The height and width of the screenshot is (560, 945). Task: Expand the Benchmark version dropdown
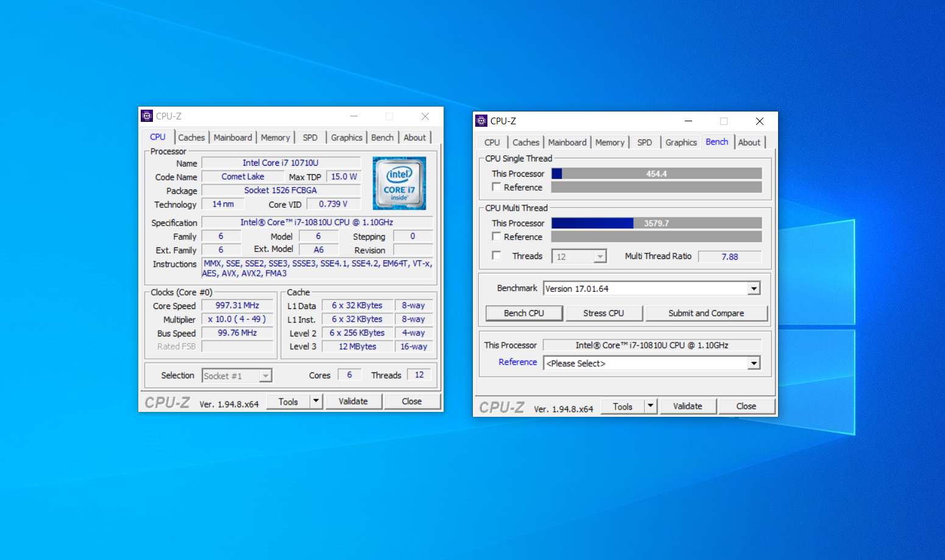coord(754,288)
